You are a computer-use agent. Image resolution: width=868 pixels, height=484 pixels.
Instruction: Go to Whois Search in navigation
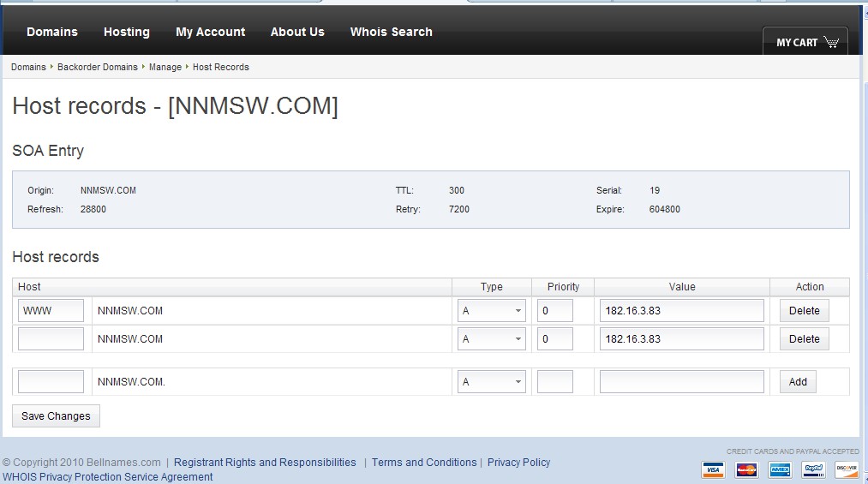click(391, 32)
